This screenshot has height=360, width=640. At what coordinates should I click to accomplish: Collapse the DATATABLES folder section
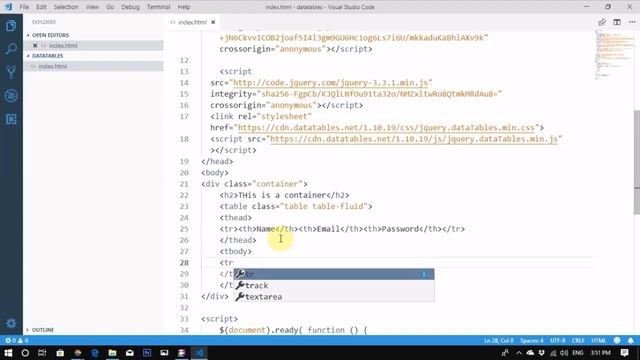point(47,56)
